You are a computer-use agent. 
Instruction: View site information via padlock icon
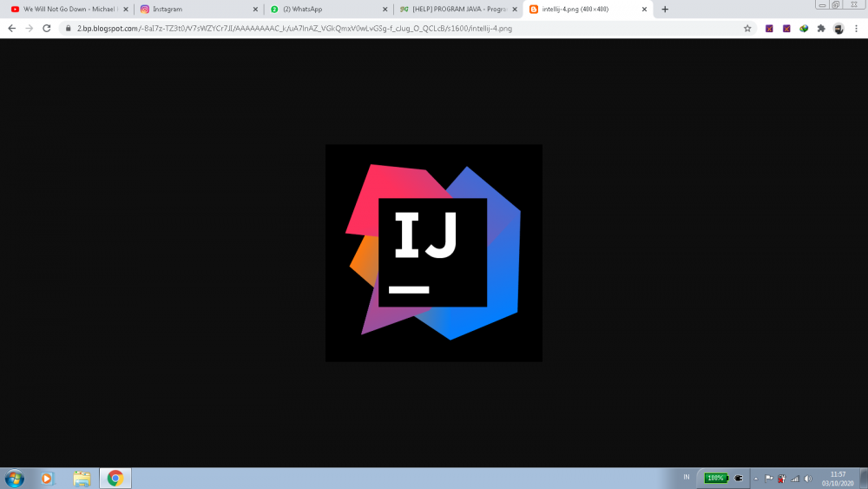coord(68,29)
